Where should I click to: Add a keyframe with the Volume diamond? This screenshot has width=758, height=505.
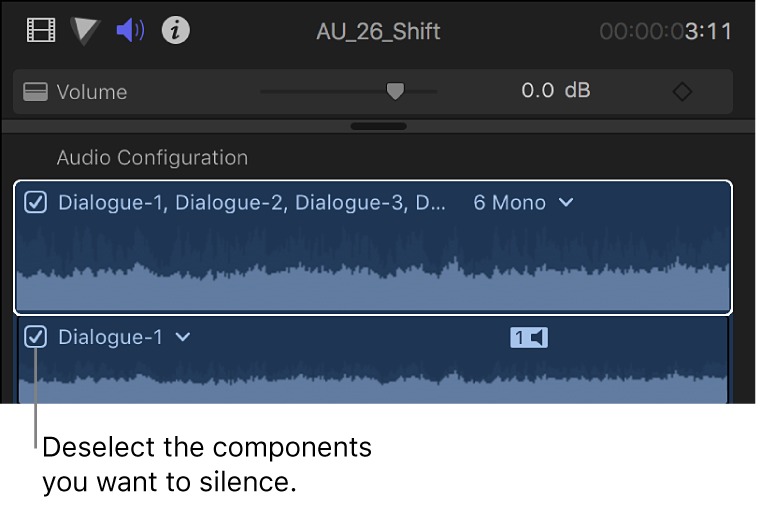682,92
